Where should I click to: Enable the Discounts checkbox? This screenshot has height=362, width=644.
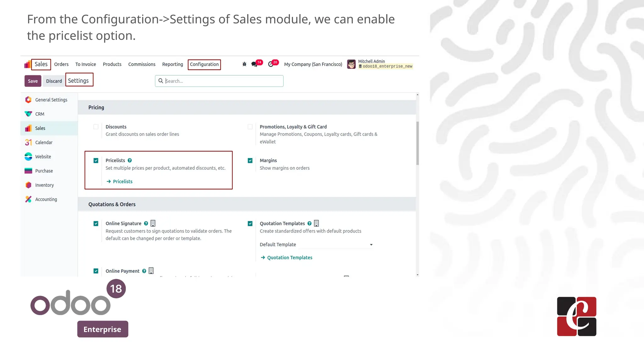pyautogui.click(x=96, y=127)
